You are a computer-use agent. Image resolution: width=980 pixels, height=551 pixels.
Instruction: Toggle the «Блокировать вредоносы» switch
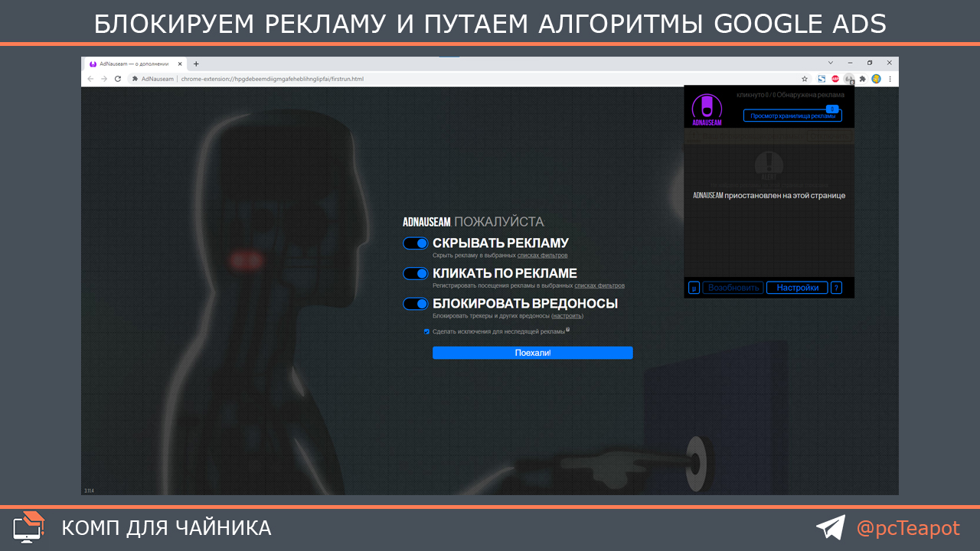tap(416, 304)
